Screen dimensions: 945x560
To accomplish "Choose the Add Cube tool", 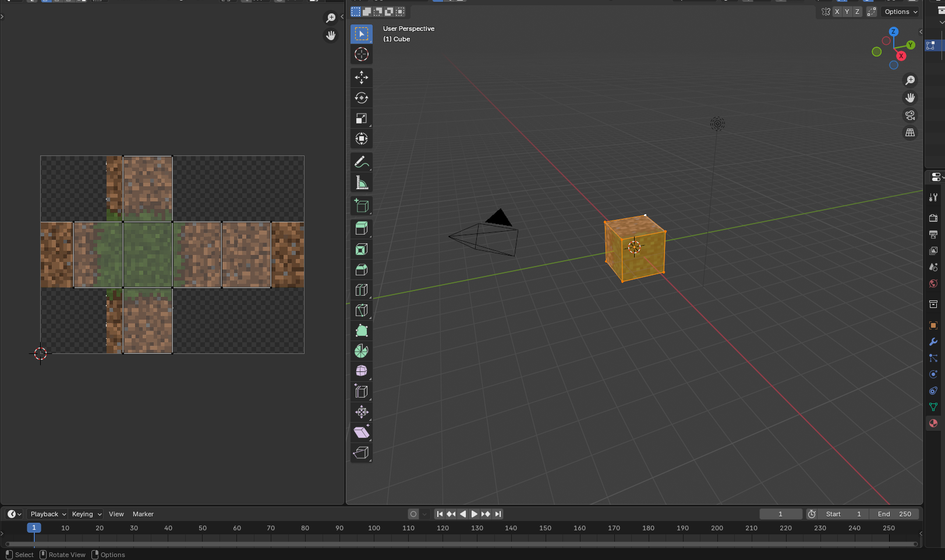I will click(362, 205).
